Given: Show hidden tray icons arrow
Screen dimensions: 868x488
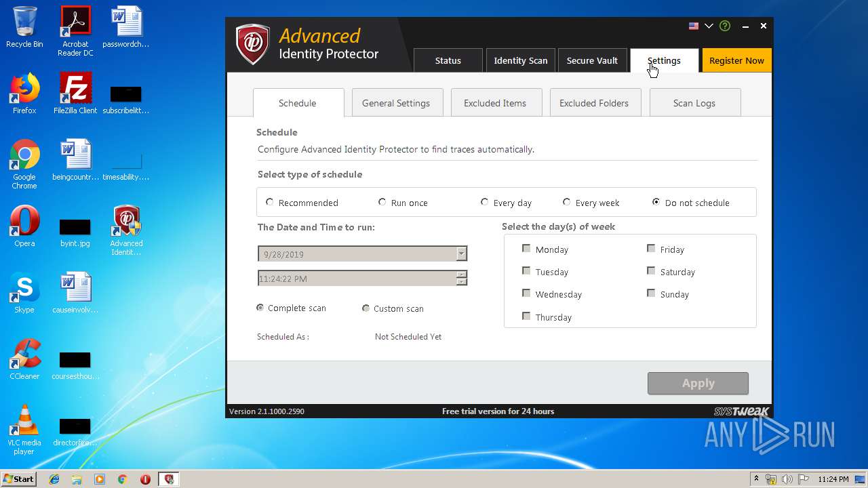Looking at the screenshot, I should (756, 479).
